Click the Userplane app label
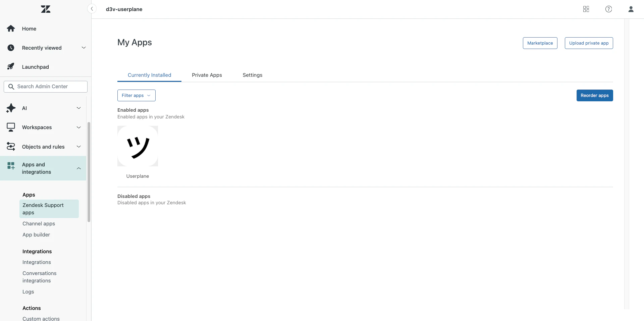 click(138, 176)
